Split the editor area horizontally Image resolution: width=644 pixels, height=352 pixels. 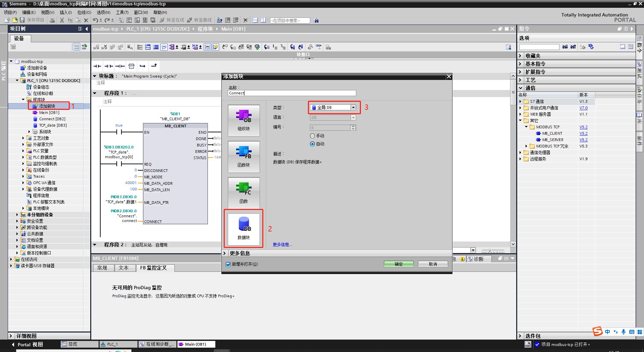point(255,20)
